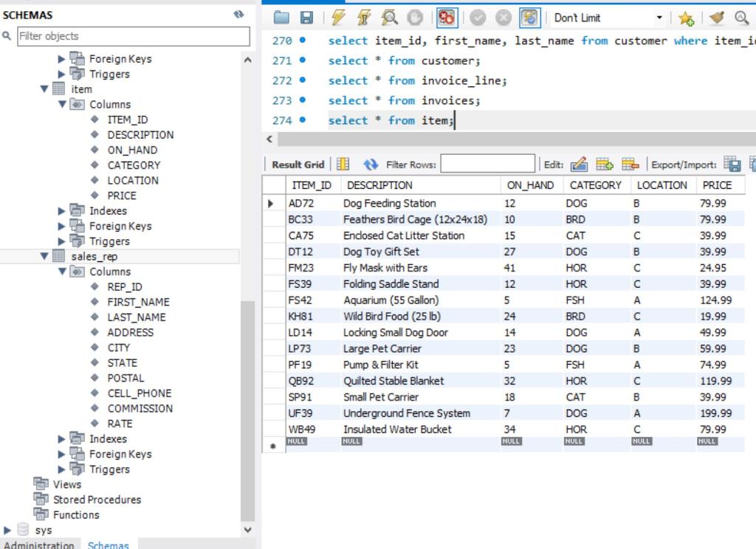The image size is (756, 549).
Task: Expand Indexes under the sales_rep table
Action: pyautogui.click(x=60, y=439)
